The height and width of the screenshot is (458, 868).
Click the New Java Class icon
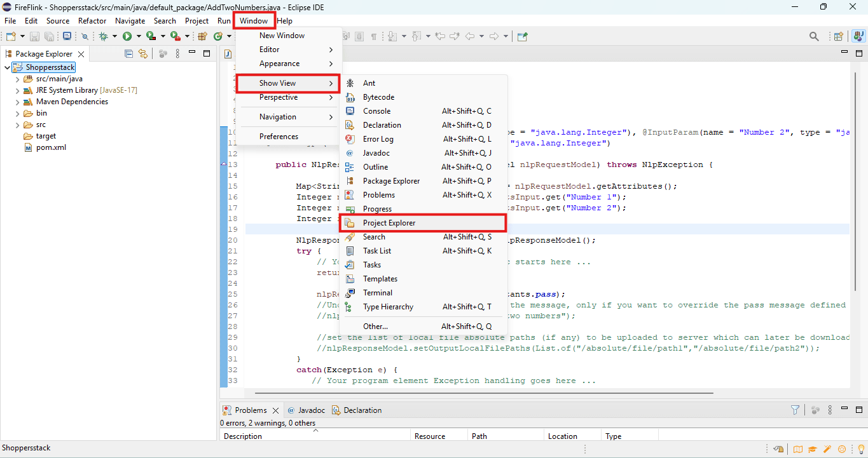pyautogui.click(x=218, y=37)
